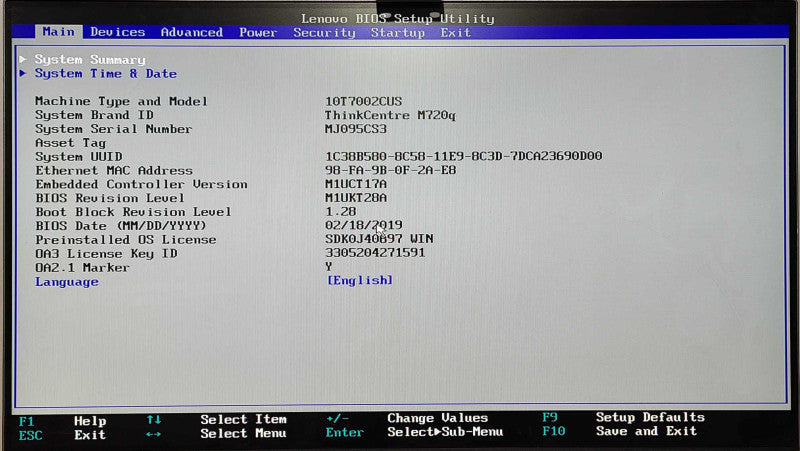This screenshot has width=800, height=451.
Task: Select Machine Type and Model label
Action: coord(121,101)
